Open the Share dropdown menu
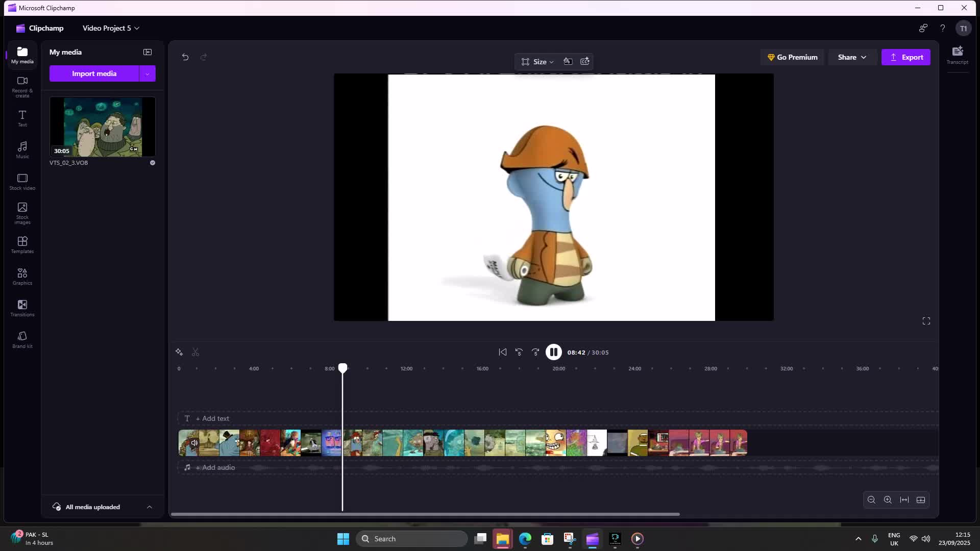The height and width of the screenshot is (551, 980). click(851, 57)
